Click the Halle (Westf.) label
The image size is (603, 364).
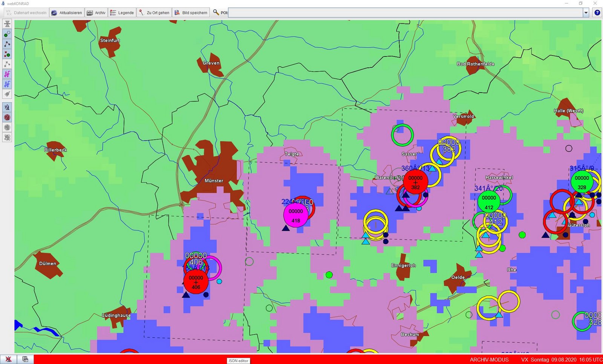(569, 111)
